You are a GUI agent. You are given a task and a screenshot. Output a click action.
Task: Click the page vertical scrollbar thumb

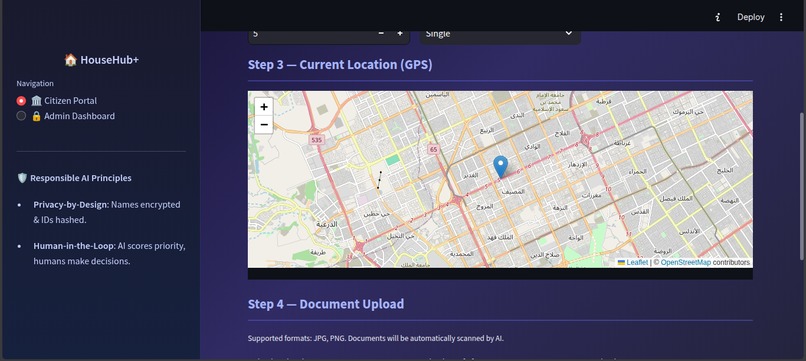coord(802,186)
